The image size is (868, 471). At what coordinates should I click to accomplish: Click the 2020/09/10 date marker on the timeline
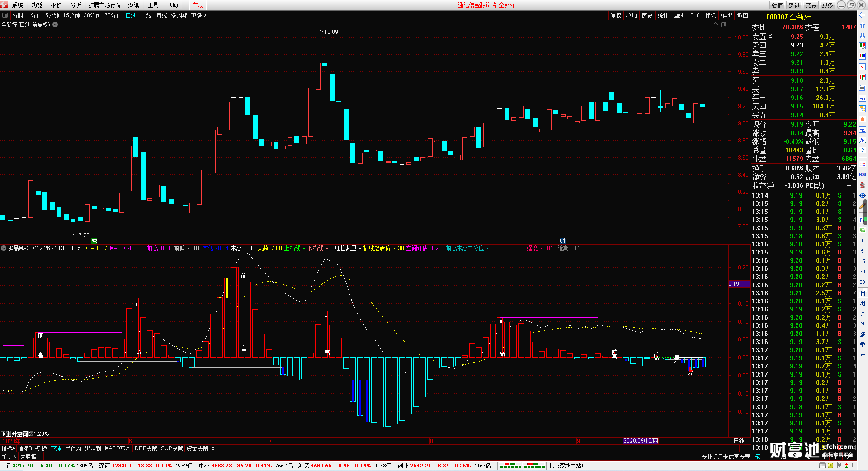coord(641,441)
